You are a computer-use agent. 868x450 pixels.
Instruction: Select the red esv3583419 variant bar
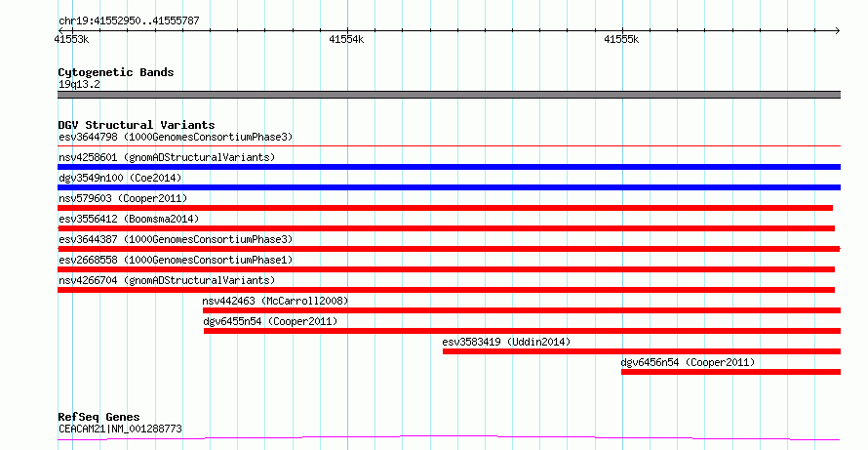click(x=642, y=351)
